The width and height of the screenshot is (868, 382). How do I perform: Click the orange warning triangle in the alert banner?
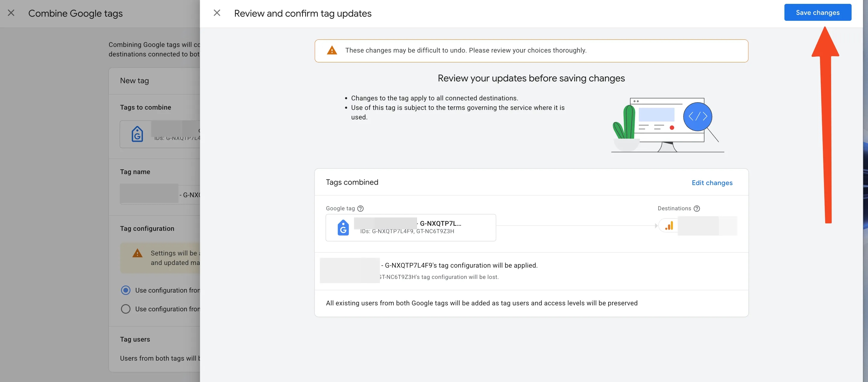pos(332,50)
